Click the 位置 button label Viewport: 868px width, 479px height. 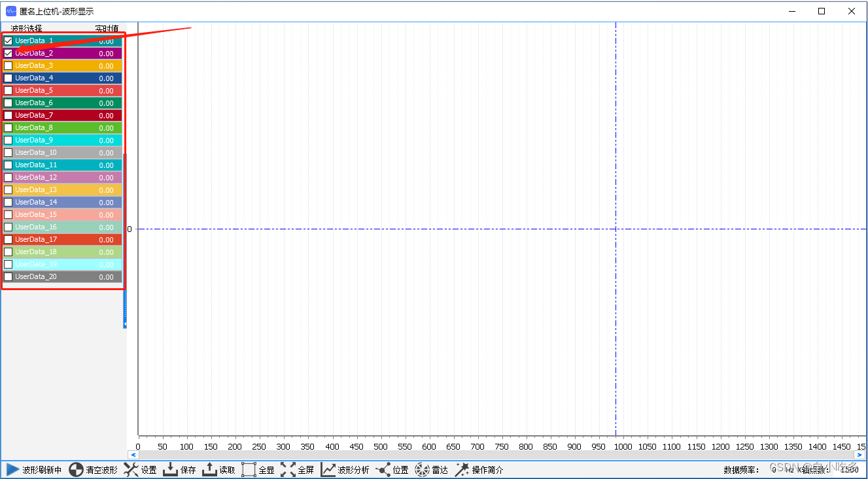pos(401,470)
